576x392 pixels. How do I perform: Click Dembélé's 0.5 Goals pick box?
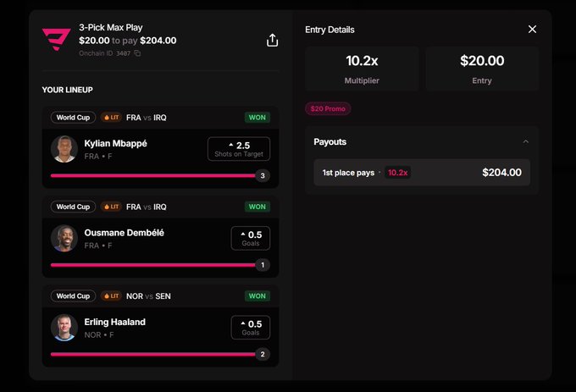tap(251, 238)
